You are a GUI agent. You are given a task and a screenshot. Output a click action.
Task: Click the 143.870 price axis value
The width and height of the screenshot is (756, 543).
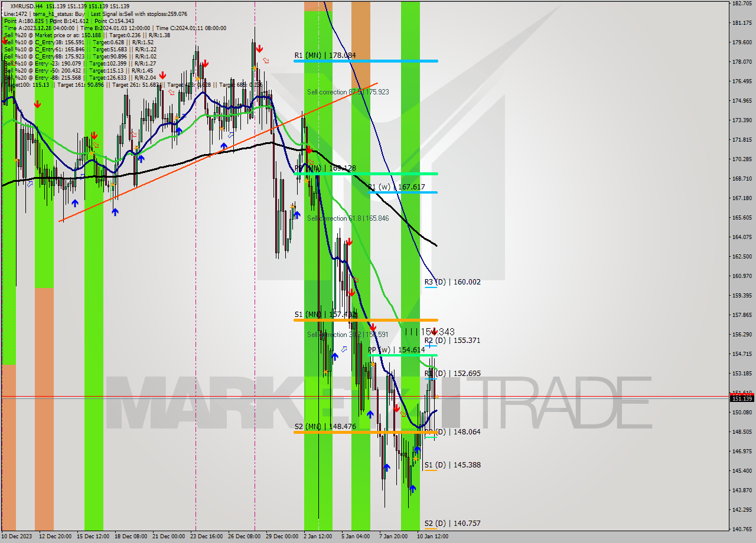click(x=742, y=490)
